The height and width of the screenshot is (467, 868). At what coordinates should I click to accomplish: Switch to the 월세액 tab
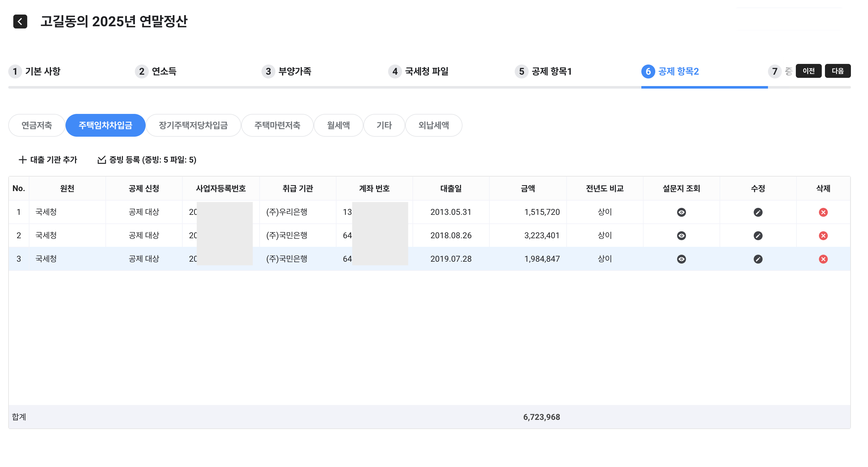tap(338, 125)
